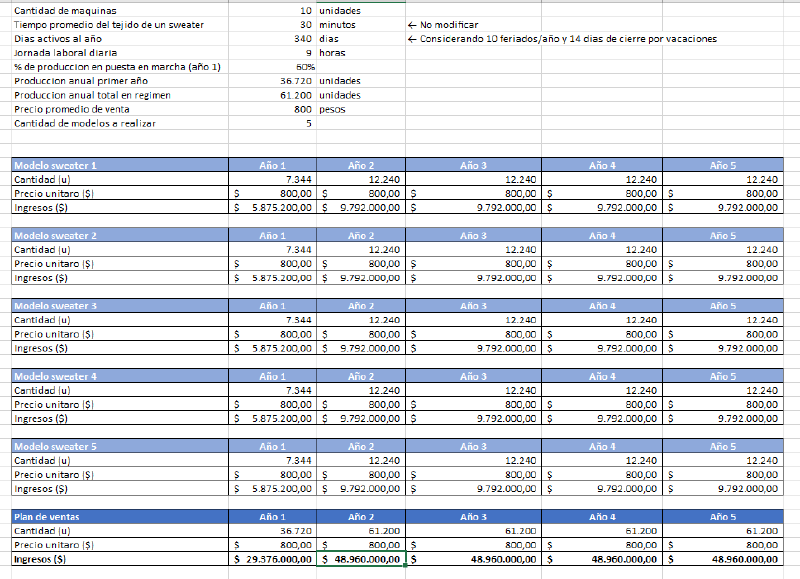
Task: Click the 60% puesta en marcha cell
Action: pos(272,67)
